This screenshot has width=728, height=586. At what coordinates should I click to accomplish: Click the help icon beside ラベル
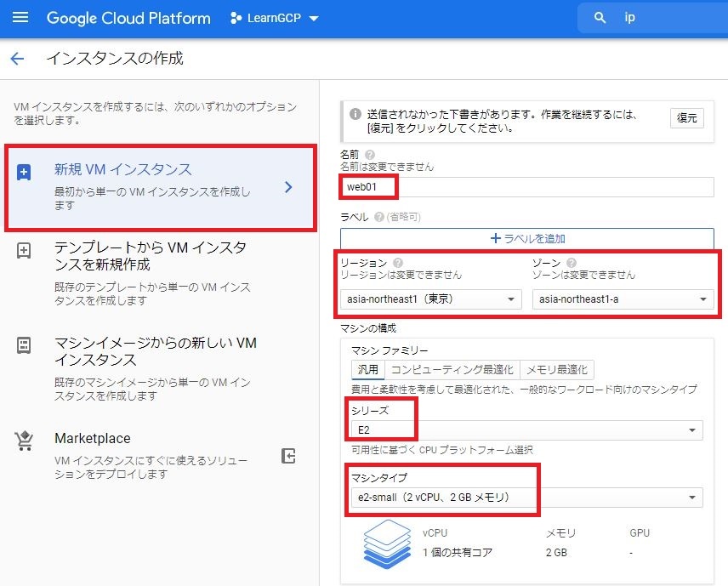click(379, 217)
